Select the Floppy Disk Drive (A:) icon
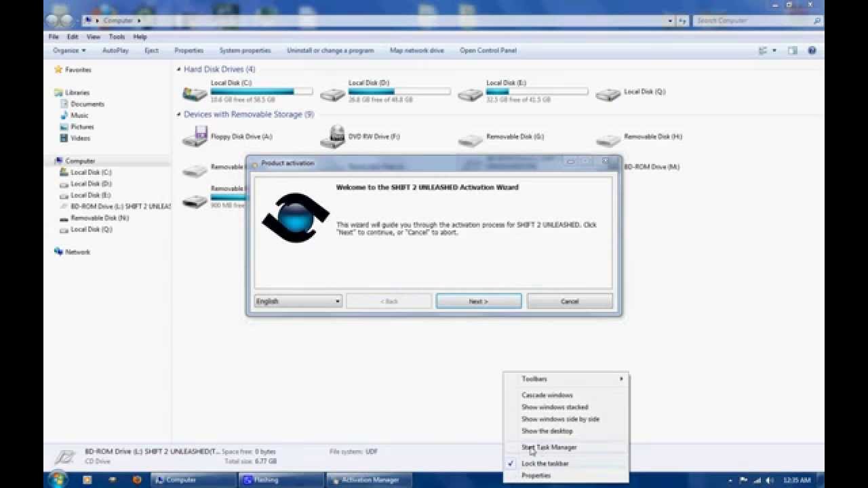The width and height of the screenshot is (868, 488). tap(195, 137)
